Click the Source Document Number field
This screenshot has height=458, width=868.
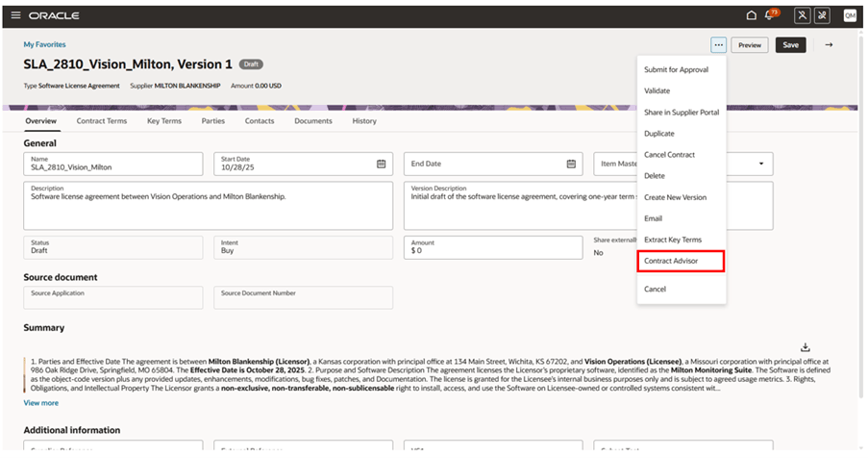[304, 297]
